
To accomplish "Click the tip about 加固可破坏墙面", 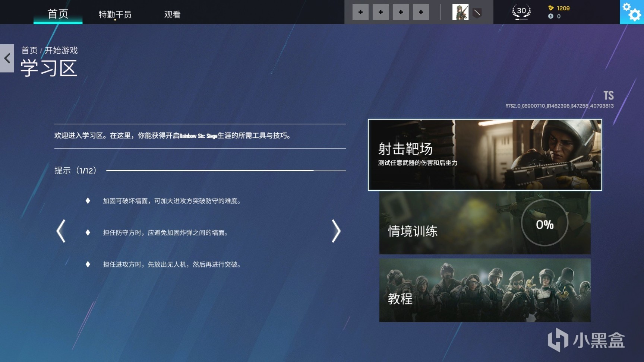I will pyautogui.click(x=173, y=201).
